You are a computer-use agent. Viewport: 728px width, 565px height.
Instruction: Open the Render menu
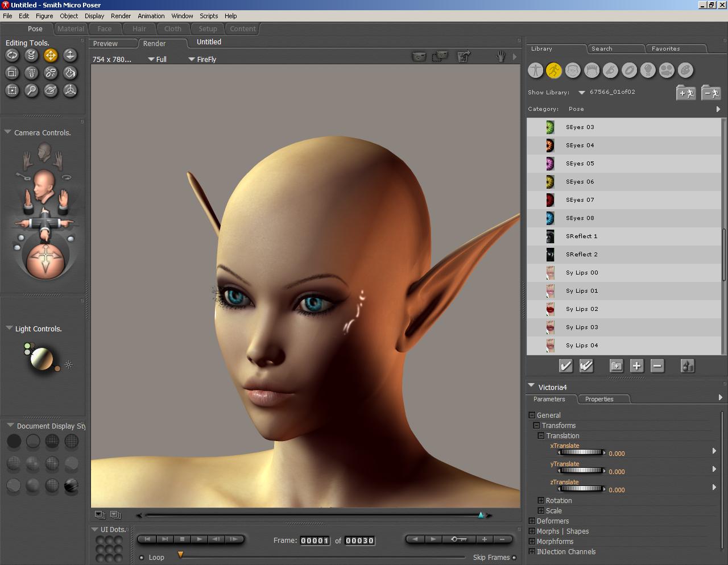(x=121, y=16)
